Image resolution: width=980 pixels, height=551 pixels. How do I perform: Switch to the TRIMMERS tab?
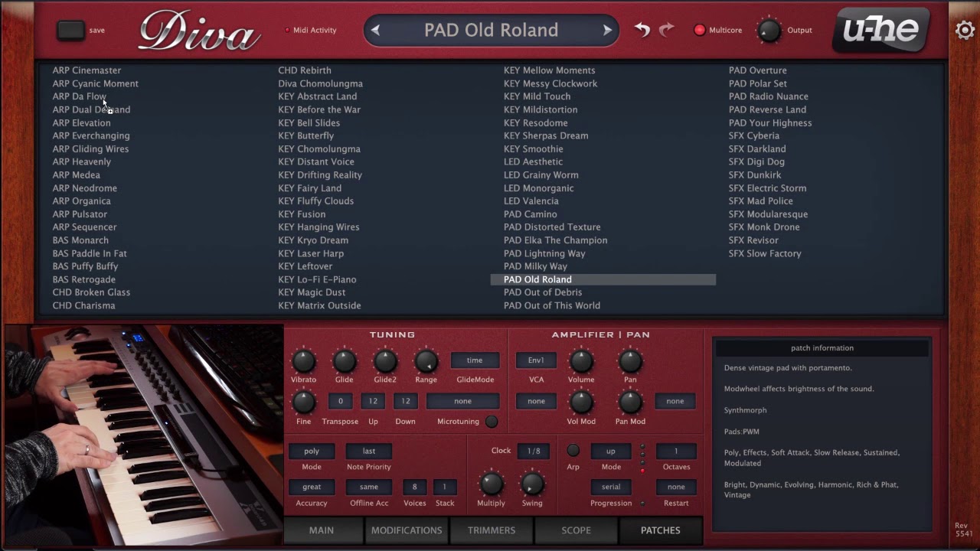[x=492, y=530]
